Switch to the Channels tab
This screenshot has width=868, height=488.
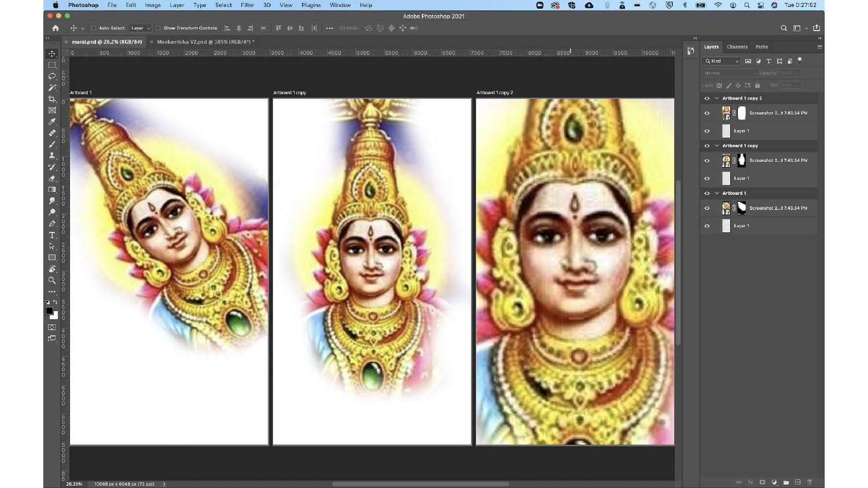click(x=737, y=47)
